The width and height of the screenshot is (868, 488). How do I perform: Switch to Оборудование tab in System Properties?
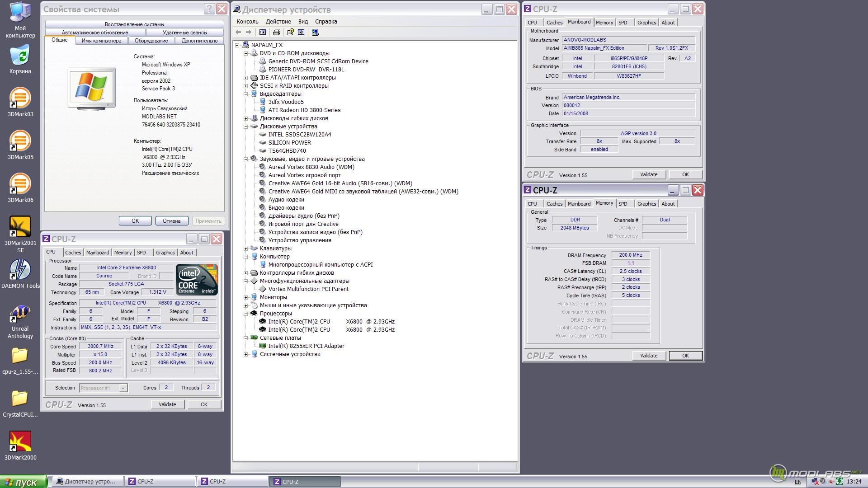pyautogui.click(x=151, y=41)
